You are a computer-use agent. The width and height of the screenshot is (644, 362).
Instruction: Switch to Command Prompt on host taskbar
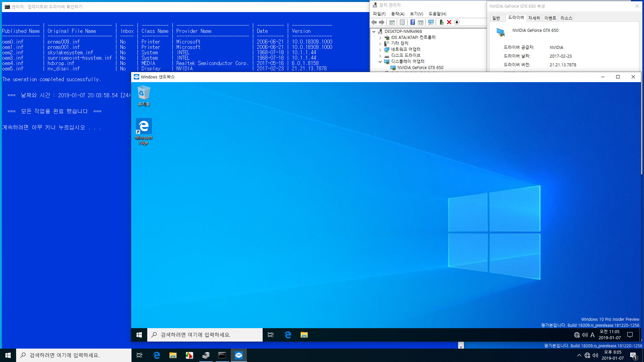[222, 355]
